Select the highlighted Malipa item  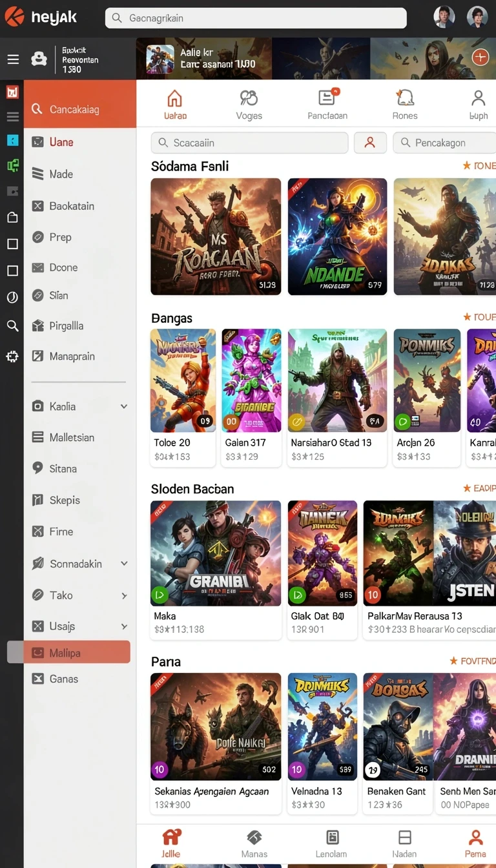pos(77,652)
